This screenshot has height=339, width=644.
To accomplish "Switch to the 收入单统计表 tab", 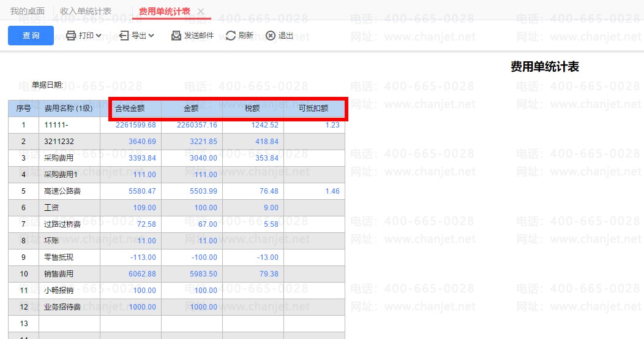I will pos(86,11).
